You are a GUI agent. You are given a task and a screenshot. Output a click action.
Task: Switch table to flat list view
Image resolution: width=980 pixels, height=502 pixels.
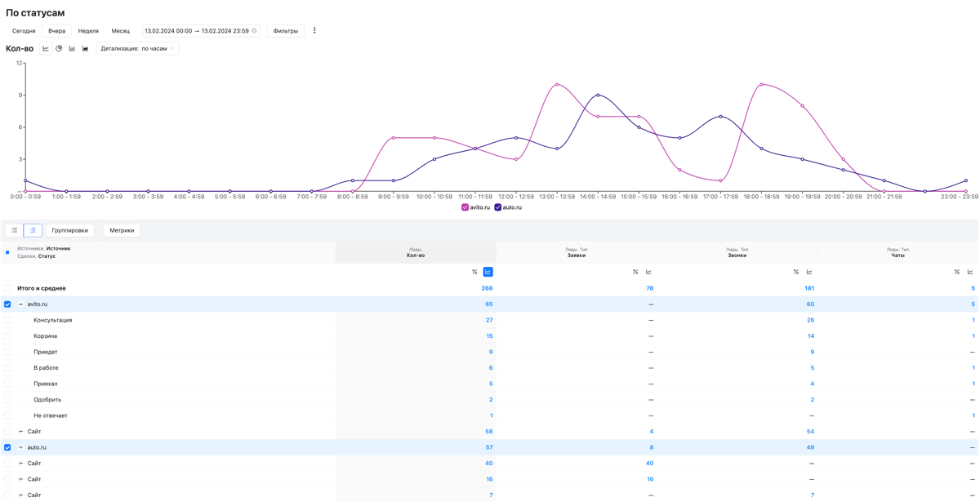[x=15, y=230]
